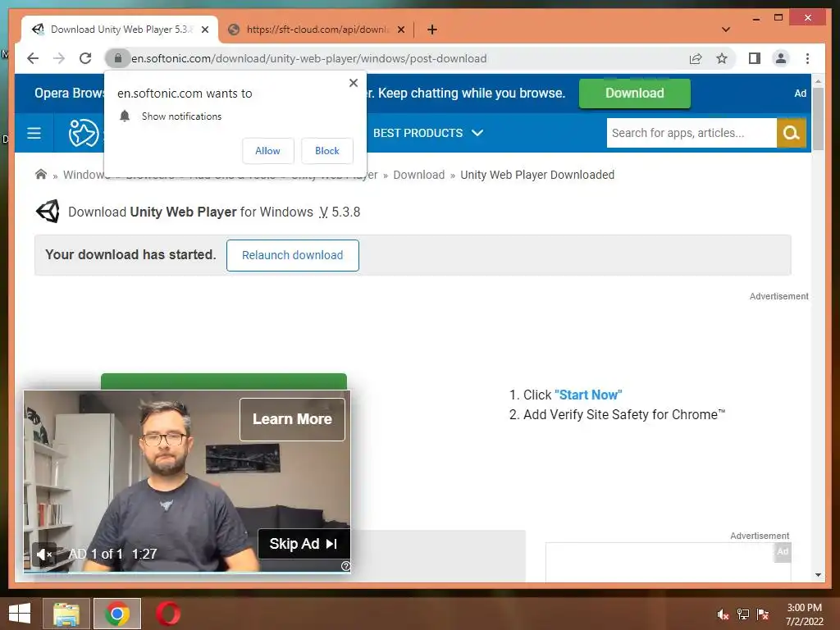
Task: Click the page vertical scrollbar thumb
Action: pos(818,118)
